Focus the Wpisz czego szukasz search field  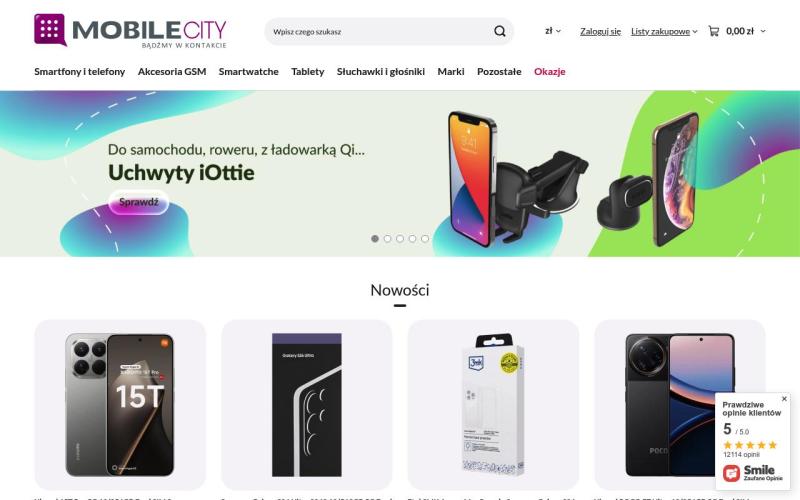380,32
